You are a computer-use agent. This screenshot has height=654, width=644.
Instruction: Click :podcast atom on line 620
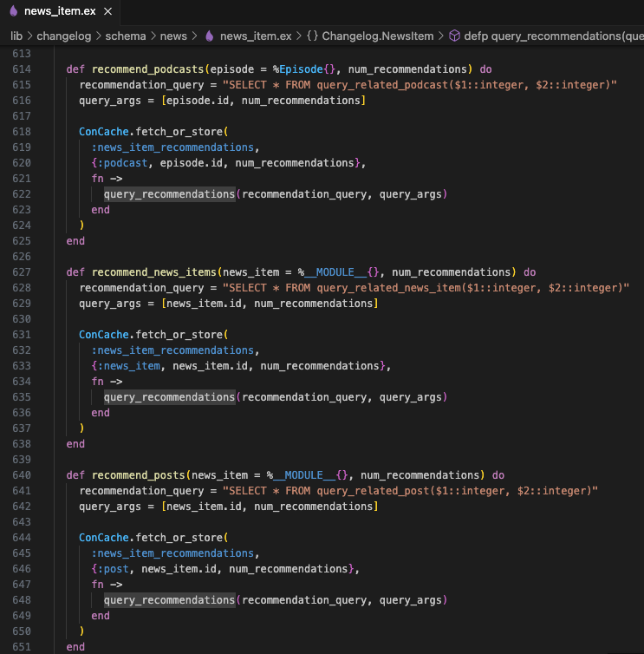click(x=122, y=163)
